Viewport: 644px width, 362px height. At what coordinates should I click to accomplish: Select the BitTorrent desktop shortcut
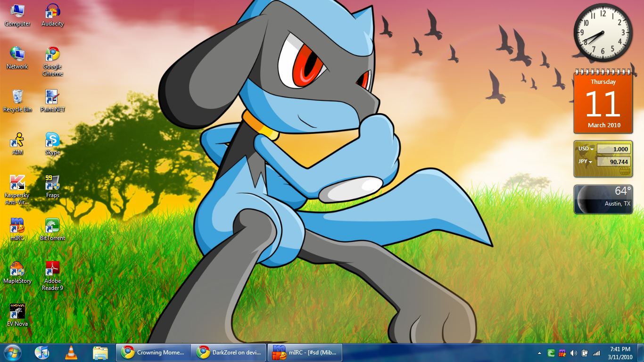tap(52, 230)
